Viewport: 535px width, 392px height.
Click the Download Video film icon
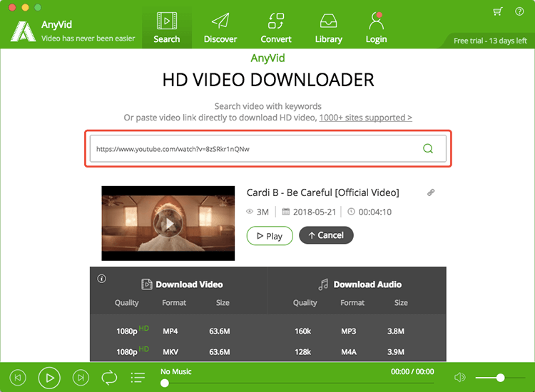pos(147,284)
